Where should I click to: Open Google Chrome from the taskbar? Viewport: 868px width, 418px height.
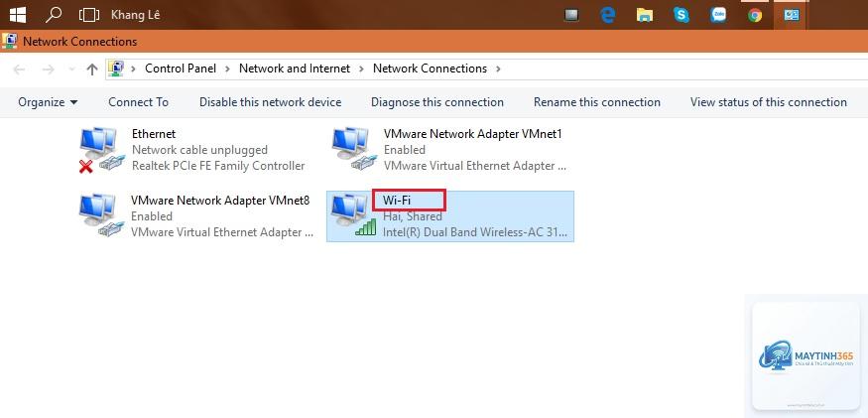(755, 15)
